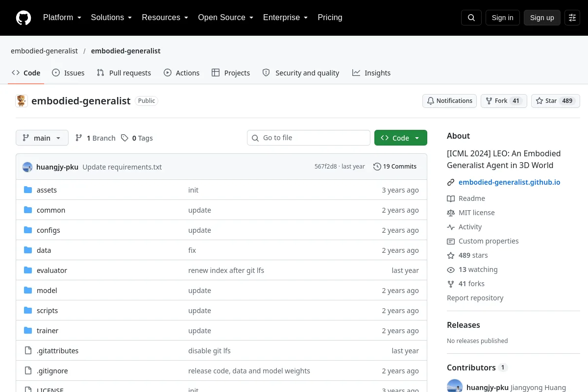The width and height of the screenshot is (588, 392).
Task: Open the Contributors heading link
Action: click(x=477, y=367)
